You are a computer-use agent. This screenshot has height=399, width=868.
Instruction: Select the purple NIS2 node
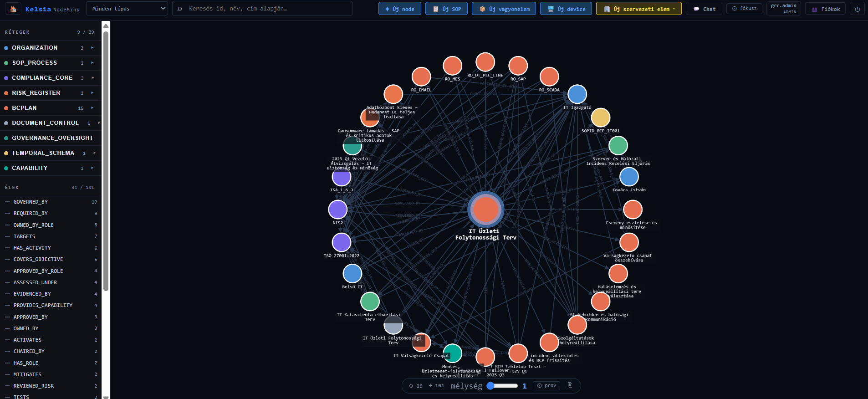pos(338,210)
